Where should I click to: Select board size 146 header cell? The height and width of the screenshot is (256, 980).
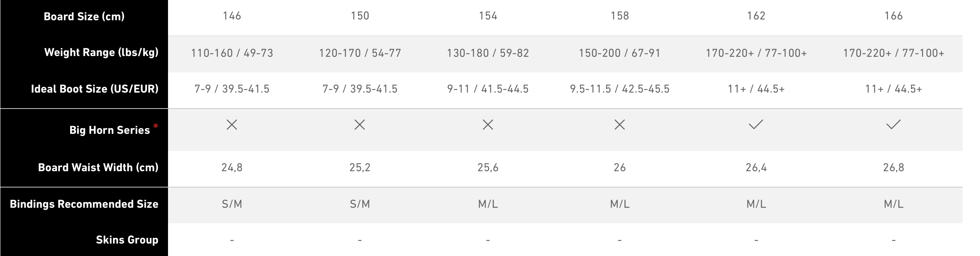pyautogui.click(x=232, y=16)
